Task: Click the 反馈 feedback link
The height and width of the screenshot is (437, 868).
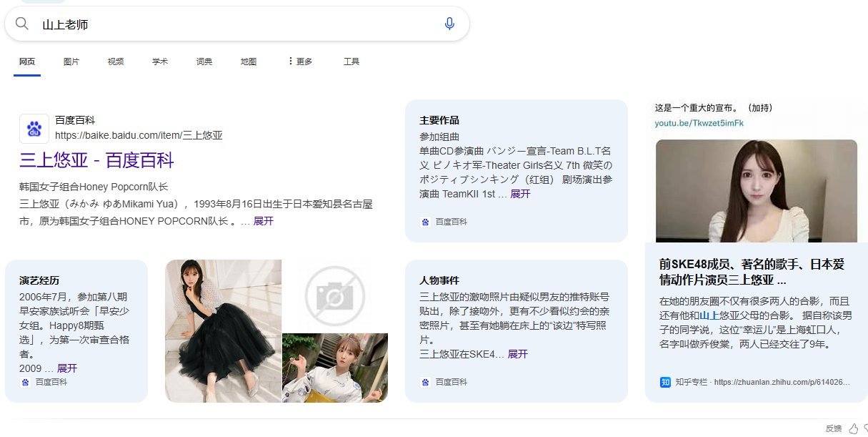Action: [x=834, y=428]
